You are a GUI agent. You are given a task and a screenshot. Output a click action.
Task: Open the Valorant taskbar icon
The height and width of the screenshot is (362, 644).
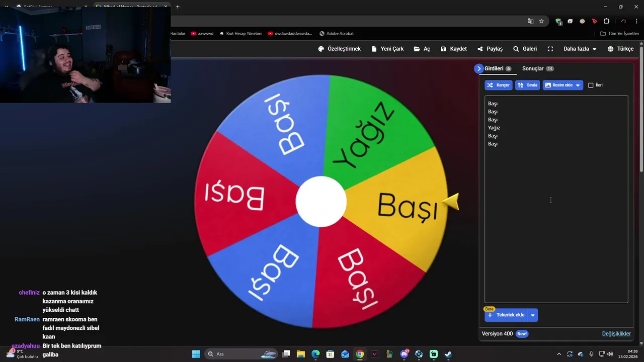pyautogui.click(x=374, y=354)
